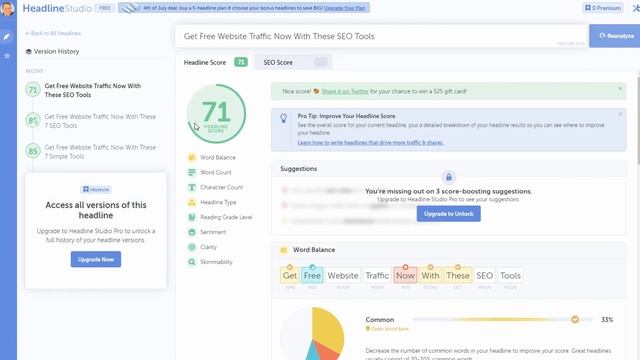Click into the headline text input field
Viewport: 640px width, 360px height.
(x=381, y=36)
